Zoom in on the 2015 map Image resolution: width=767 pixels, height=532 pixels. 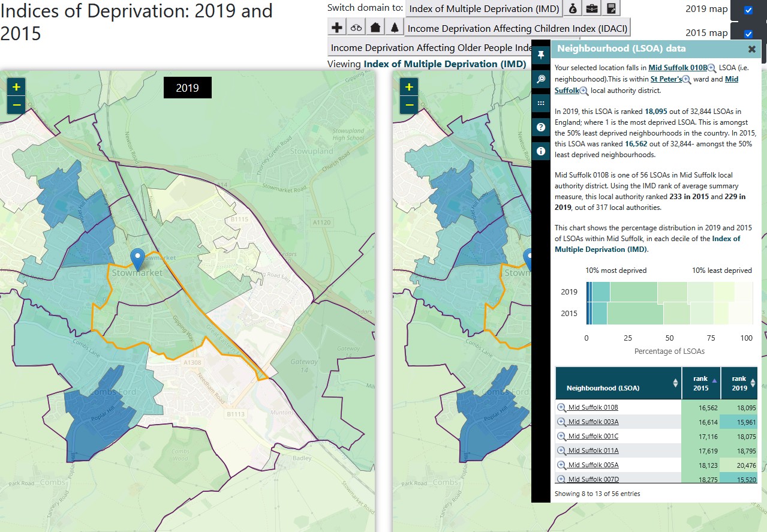[x=409, y=87]
